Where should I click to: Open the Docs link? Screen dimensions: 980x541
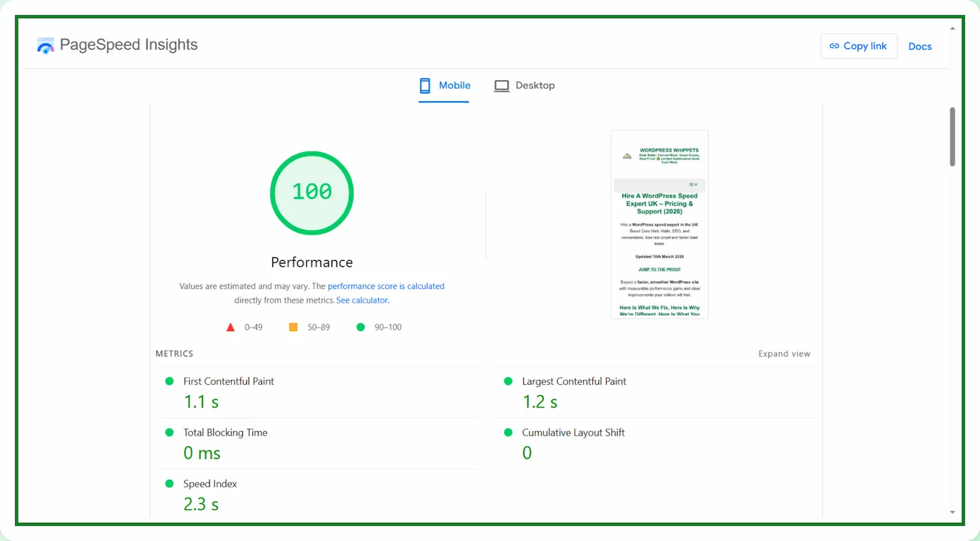919,46
